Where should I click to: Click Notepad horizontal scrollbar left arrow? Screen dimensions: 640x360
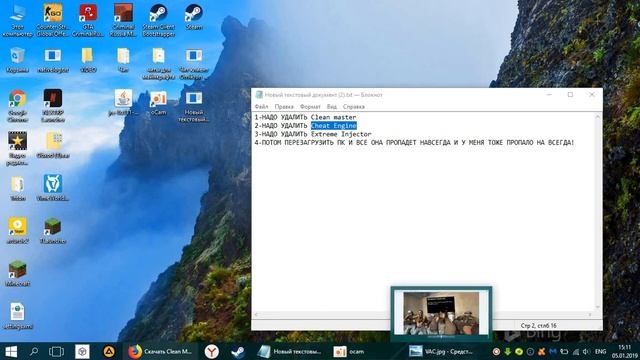tap(256, 314)
